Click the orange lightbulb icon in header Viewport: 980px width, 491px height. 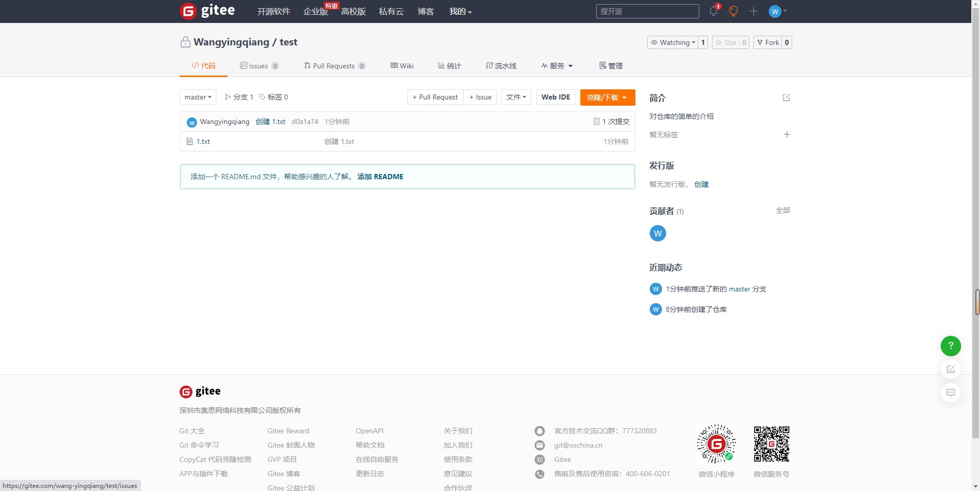coord(733,11)
